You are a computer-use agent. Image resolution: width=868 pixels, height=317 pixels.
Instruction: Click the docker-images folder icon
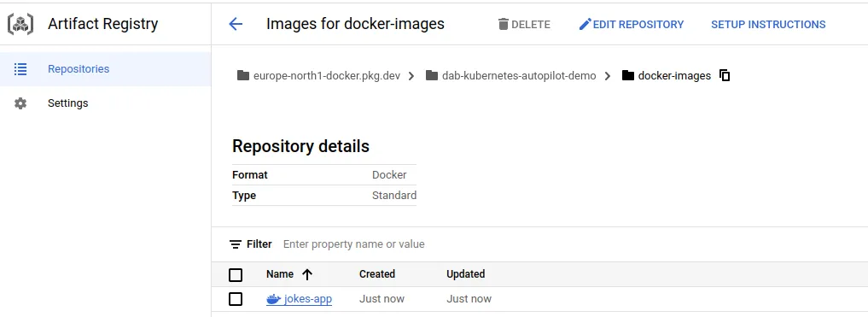(628, 75)
